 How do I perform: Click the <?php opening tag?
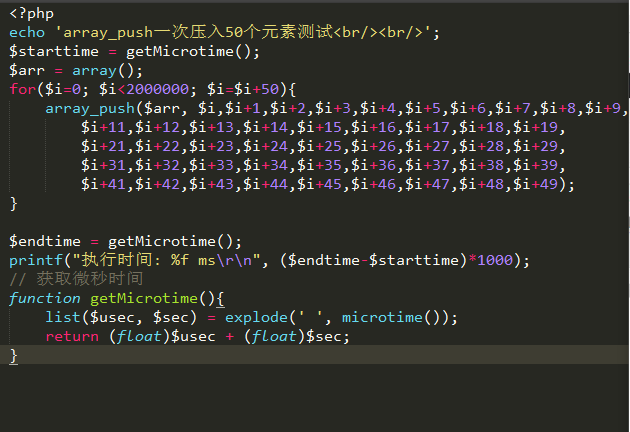click(x=31, y=13)
